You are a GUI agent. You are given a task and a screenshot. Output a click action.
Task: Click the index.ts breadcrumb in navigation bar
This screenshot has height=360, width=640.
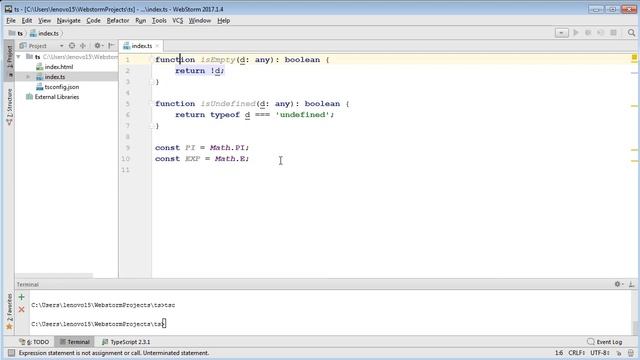[x=44, y=33]
